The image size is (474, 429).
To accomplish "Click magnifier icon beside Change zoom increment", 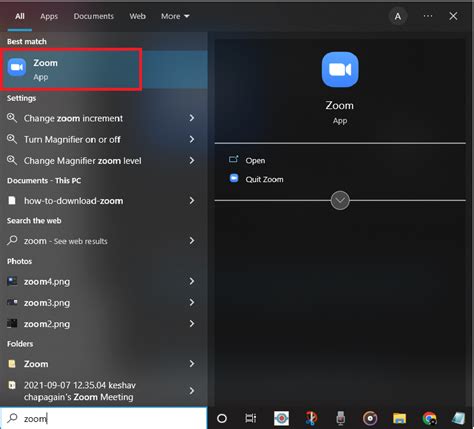I will pyautogui.click(x=12, y=118).
